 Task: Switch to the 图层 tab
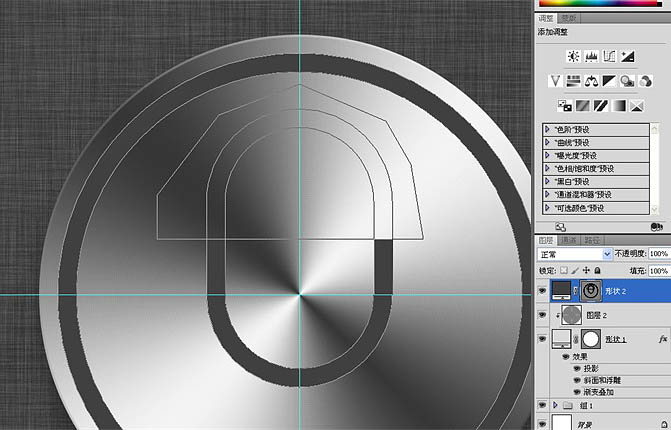(546, 240)
